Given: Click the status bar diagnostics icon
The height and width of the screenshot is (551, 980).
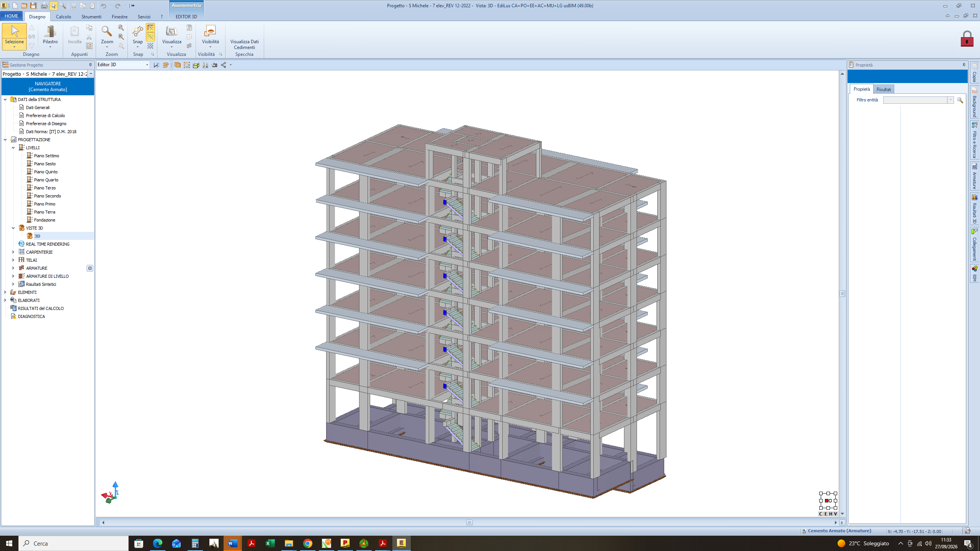Looking at the screenshot, I should click(967, 531).
